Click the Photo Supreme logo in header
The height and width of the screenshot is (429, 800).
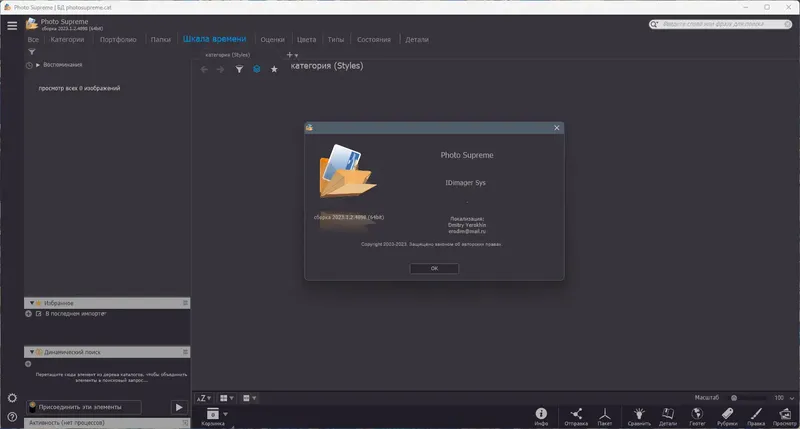point(32,23)
